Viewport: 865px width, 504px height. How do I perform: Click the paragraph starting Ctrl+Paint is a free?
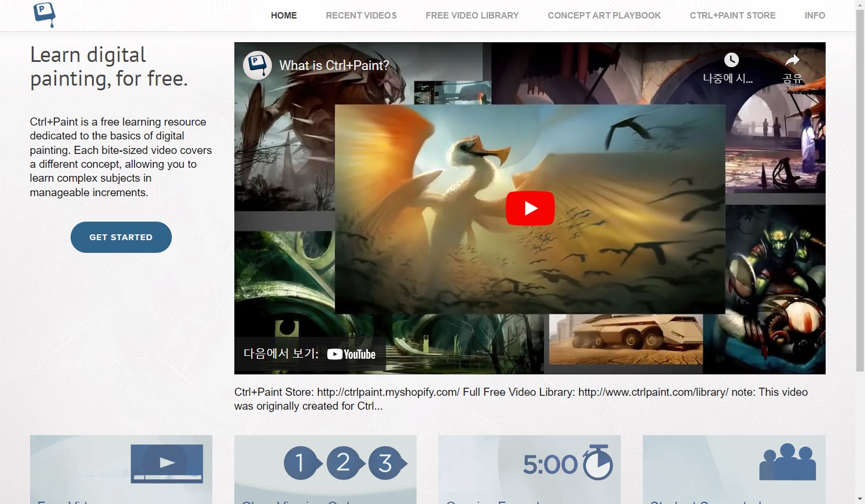click(121, 157)
